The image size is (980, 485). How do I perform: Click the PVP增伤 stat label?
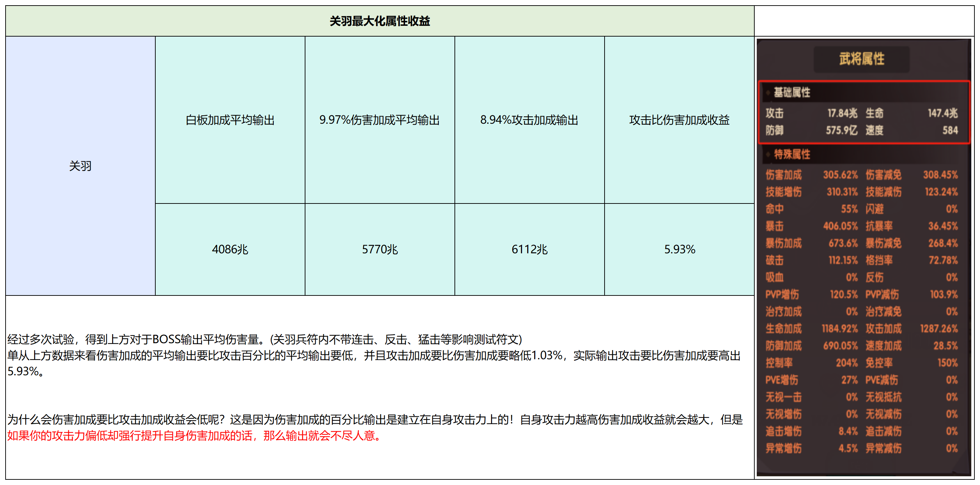point(784,294)
